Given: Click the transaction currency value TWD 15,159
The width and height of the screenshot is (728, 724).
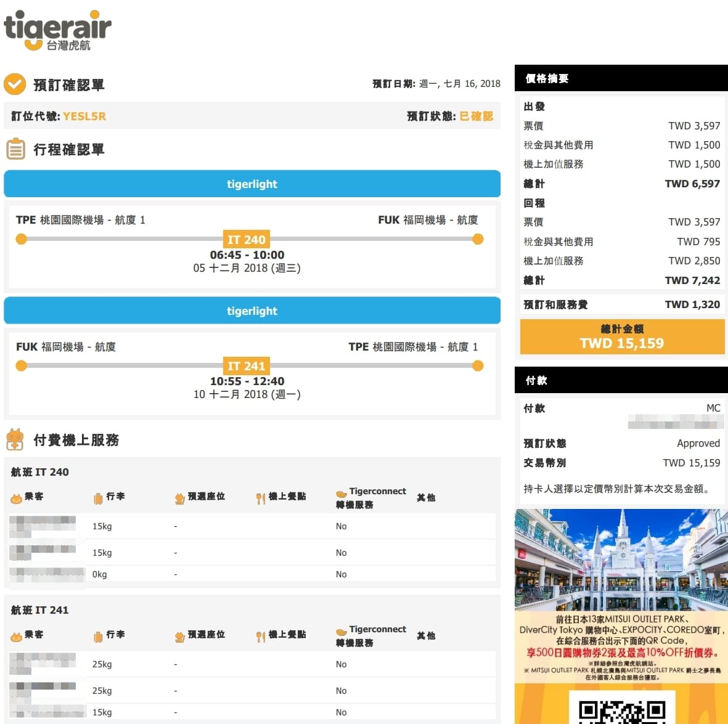Looking at the screenshot, I should [x=691, y=462].
